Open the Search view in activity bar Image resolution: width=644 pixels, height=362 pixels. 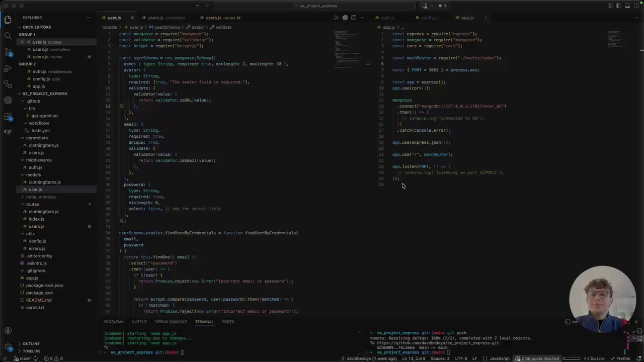click(x=8, y=36)
